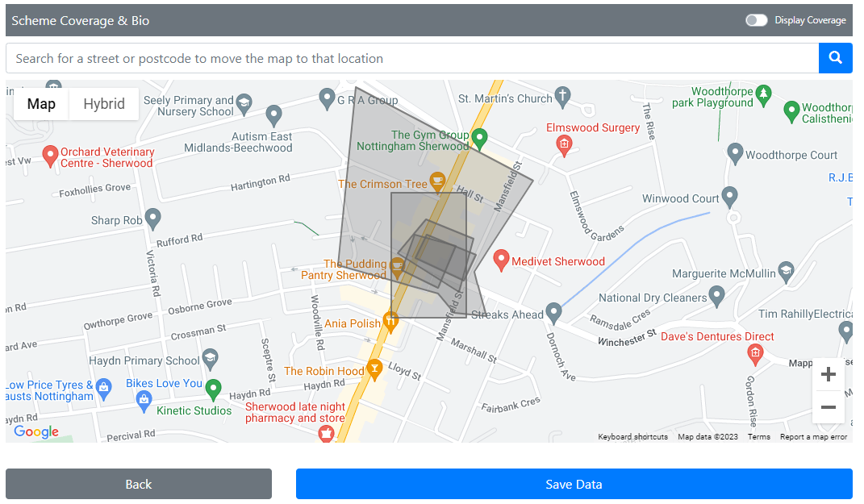Click the 'Display Coverage' label text
Screen dimensions: 864x504
(810, 20)
